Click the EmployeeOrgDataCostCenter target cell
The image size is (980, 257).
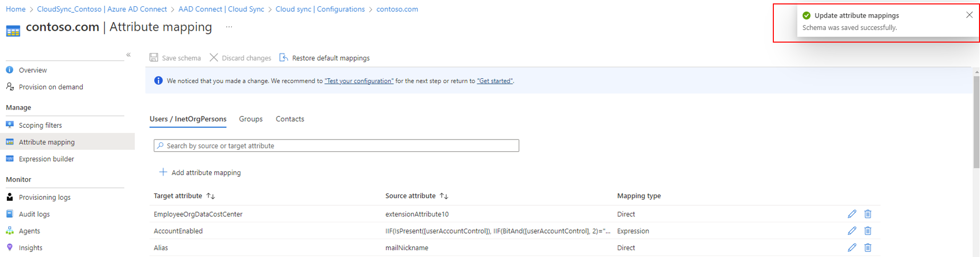pos(198,214)
